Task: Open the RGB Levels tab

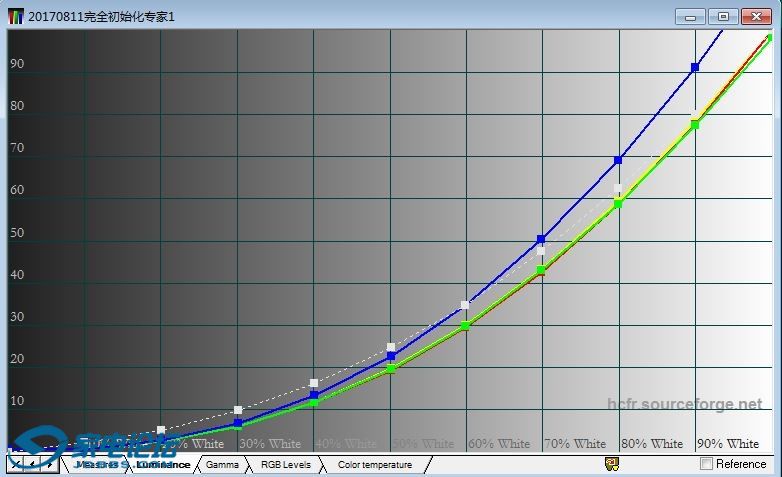Action: point(286,465)
